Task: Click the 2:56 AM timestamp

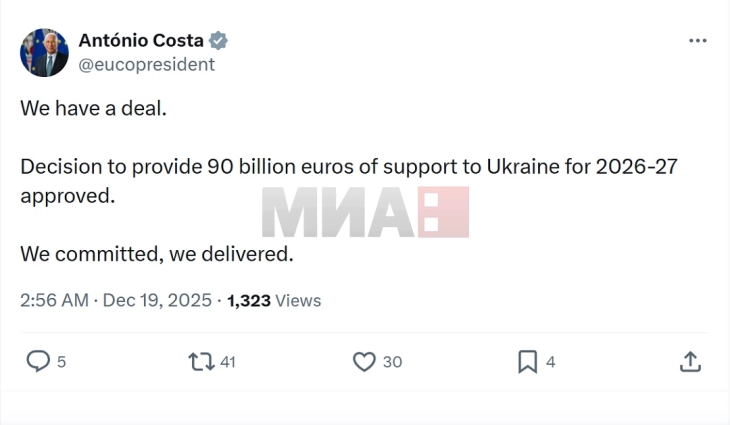Action: [54, 300]
